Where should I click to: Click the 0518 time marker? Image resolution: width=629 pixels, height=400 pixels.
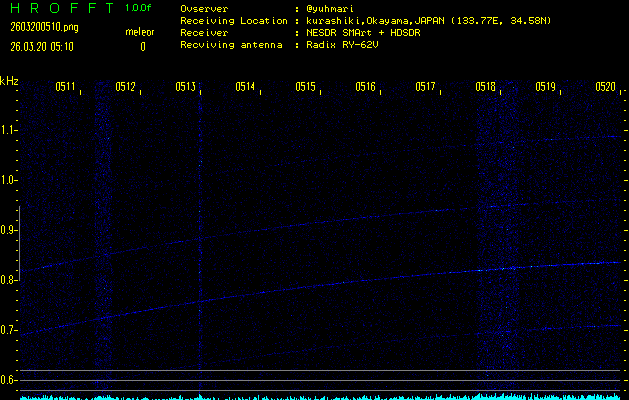pos(486,87)
